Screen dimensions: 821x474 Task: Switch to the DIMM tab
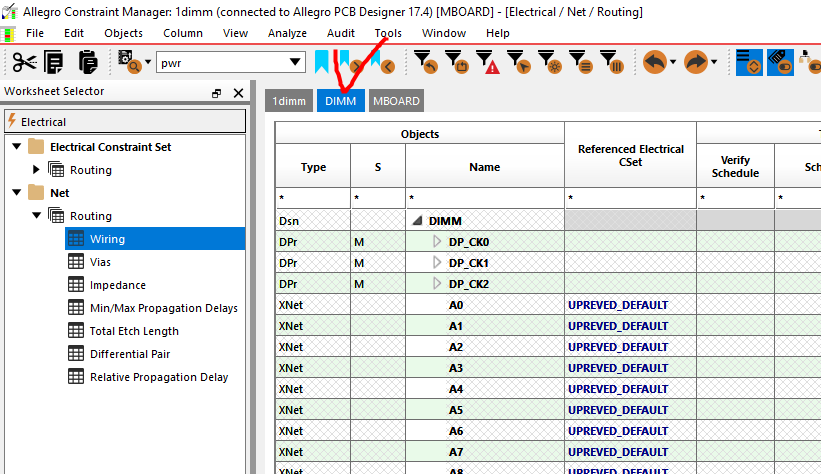(x=340, y=101)
